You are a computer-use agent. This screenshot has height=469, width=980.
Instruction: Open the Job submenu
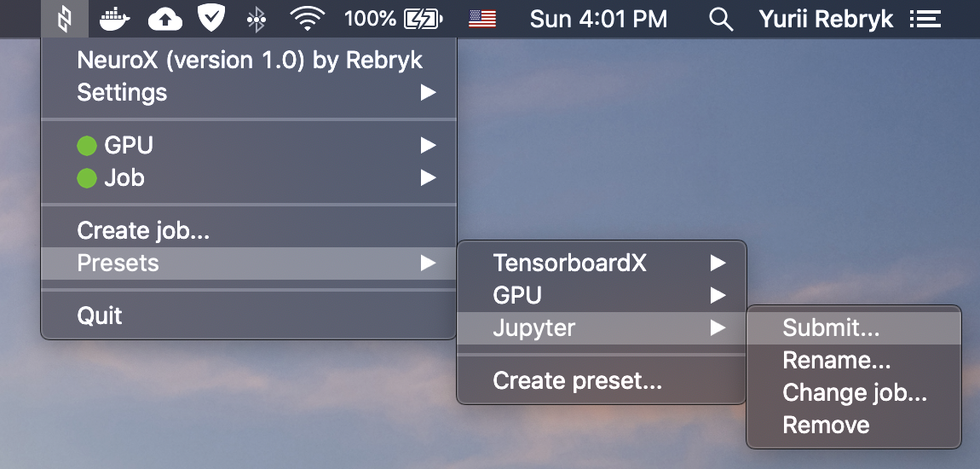click(249, 178)
